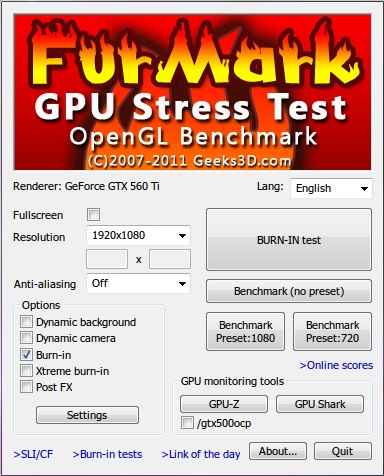
Task: Uncheck the Burn-in option
Action: [x=26, y=355]
